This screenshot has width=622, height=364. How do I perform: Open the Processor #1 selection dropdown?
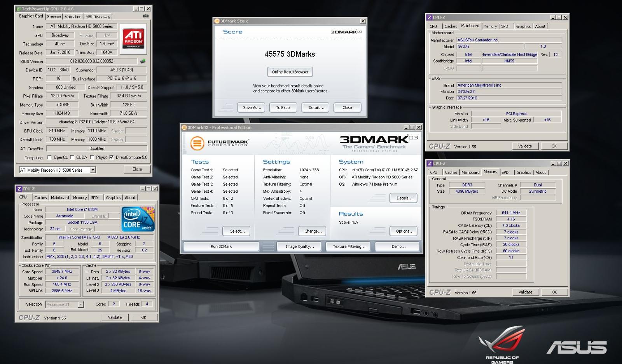click(80, 305)
